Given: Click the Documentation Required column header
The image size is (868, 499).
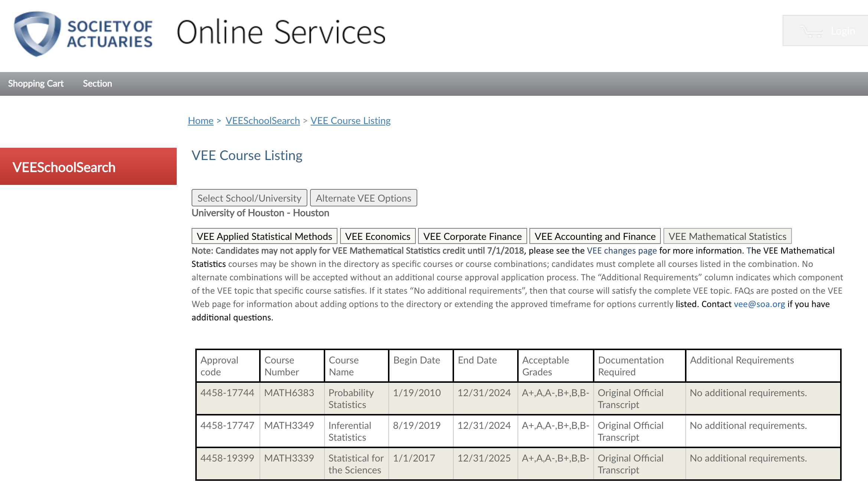Looking at the screenshot, I should tap(639, 366).
